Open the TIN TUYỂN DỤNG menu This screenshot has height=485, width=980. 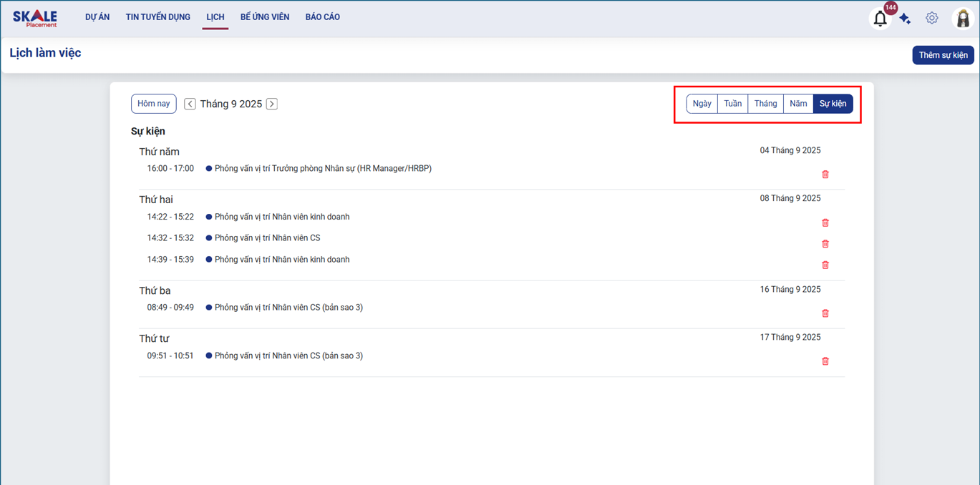click(157, 17)
